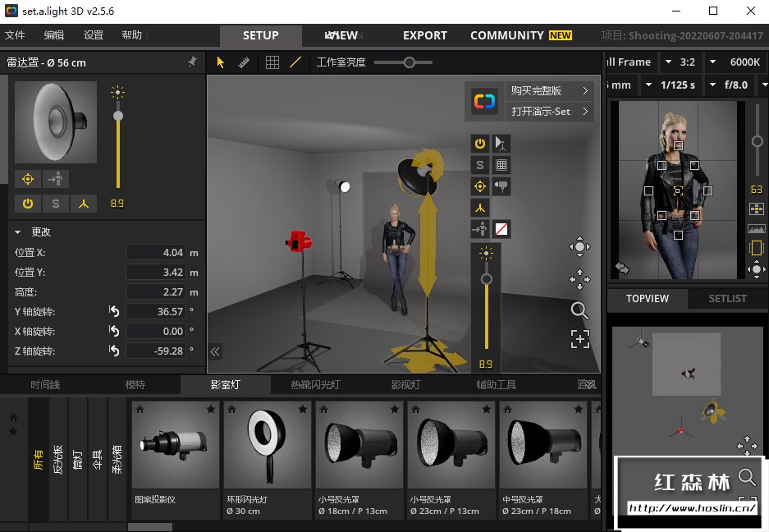Click the swap arrows icon on the preview
The width and height of the screenshot is (769, 532).
[622, 268]
